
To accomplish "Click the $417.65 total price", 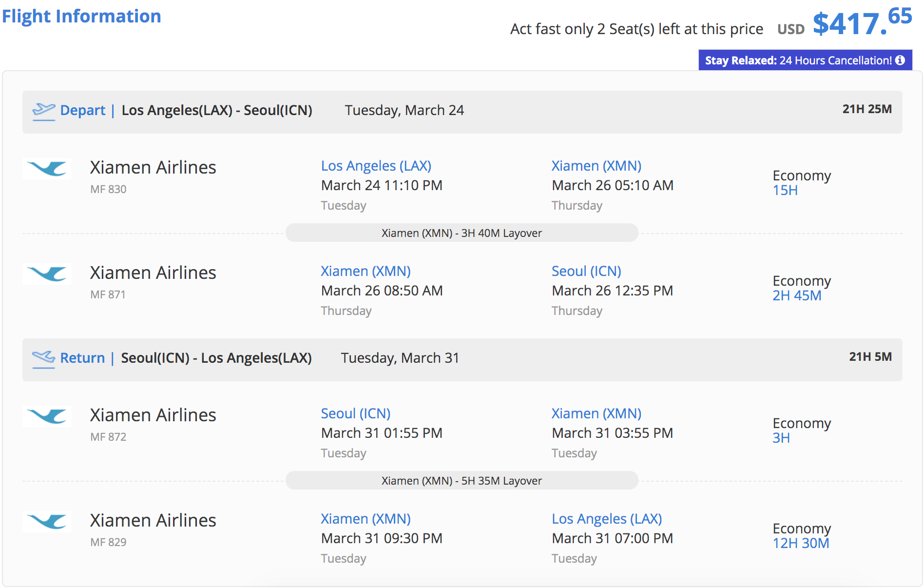I will point(862,22).
